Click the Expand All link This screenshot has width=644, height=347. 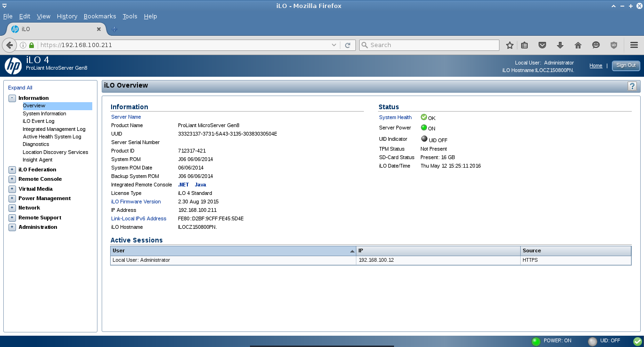[20, 88]
